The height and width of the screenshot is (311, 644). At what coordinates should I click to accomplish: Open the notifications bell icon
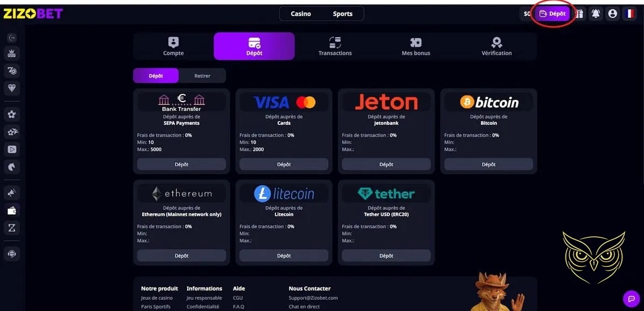click(596, 14)
